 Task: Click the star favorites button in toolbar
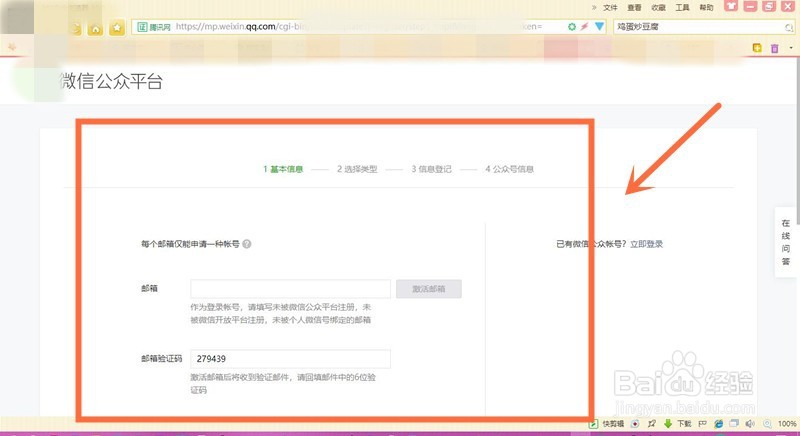click(x=117, y=28)
